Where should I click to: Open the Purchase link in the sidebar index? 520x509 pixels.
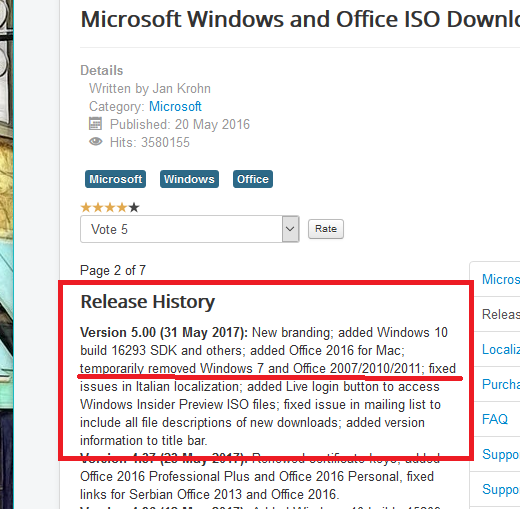[501, 384]
